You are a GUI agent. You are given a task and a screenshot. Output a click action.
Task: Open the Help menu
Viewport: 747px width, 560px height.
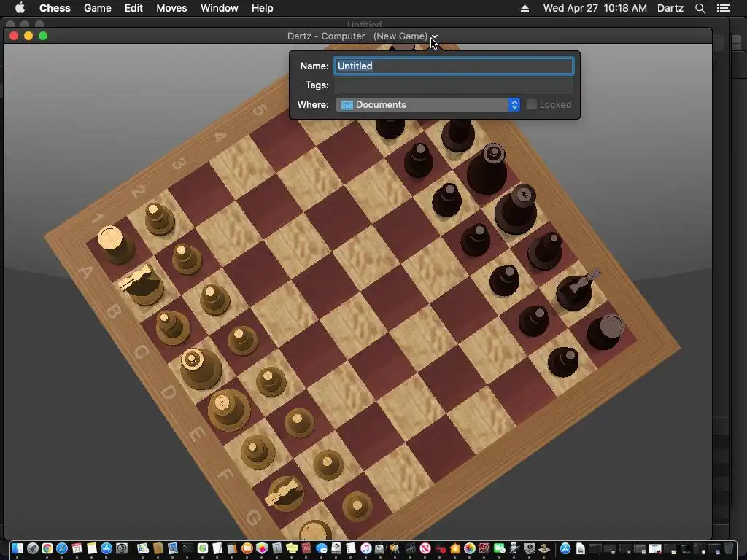263,8
